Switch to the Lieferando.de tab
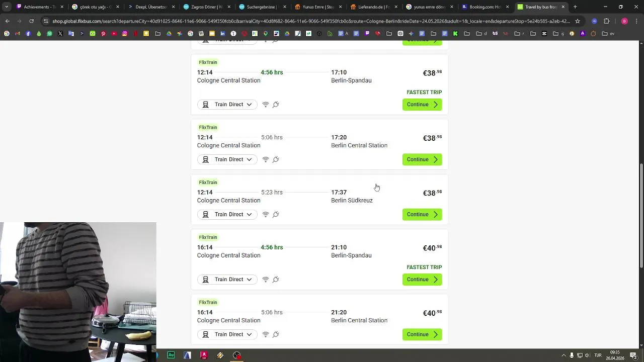Viewport: 644px width, 362px height. (x=373, y=7)
